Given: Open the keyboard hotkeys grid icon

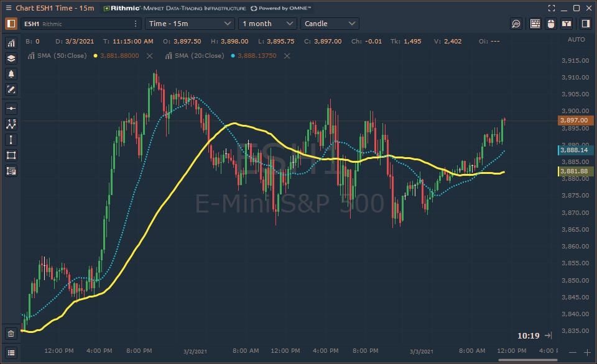Looking at the screenshot, I should coord(535,24).
